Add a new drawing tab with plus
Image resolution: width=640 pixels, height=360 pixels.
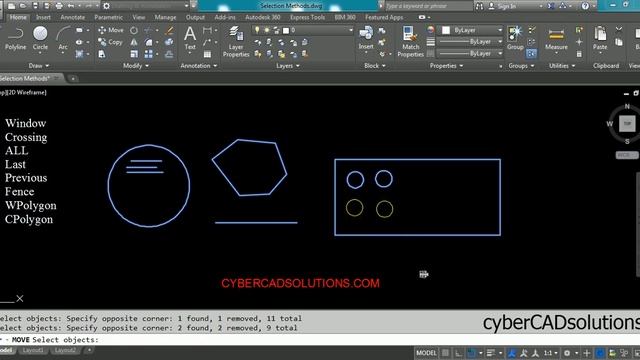[73, 78]
